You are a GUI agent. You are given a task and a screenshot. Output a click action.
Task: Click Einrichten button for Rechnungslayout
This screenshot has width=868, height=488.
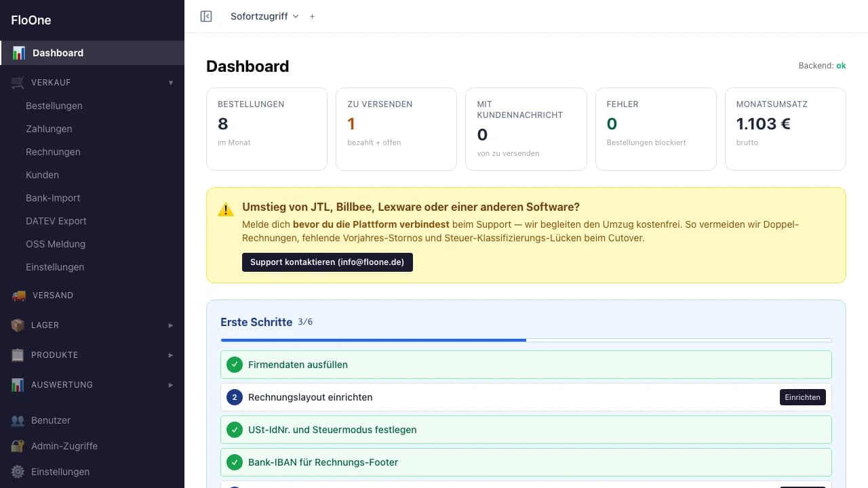[x=803, y=397]
